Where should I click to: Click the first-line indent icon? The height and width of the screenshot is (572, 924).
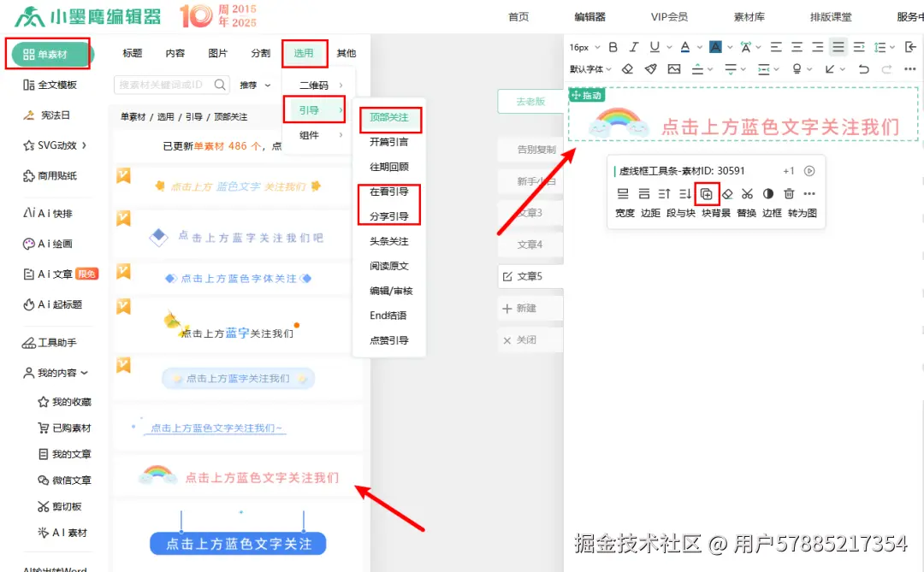(x=859, y=47)
